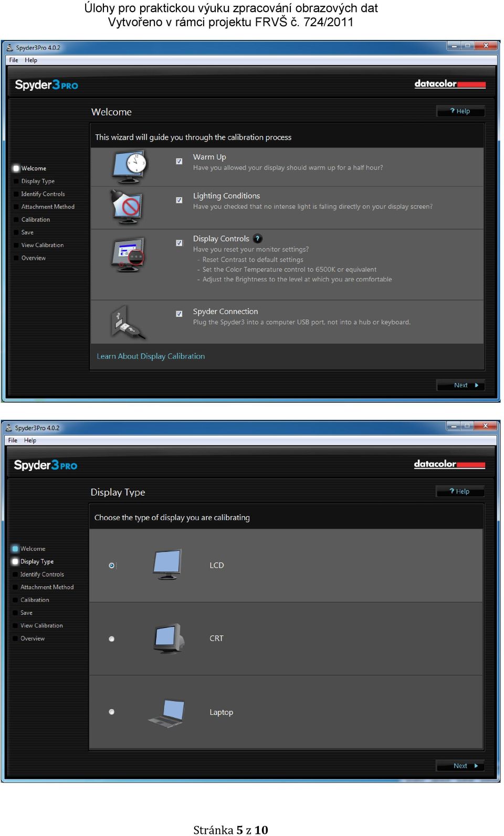Image resolution: width=504 pixels, height=836 pixels.
Task: Click the datacolor logo in Display Type window
Action: pyautogui.click(x=449, y=464)
